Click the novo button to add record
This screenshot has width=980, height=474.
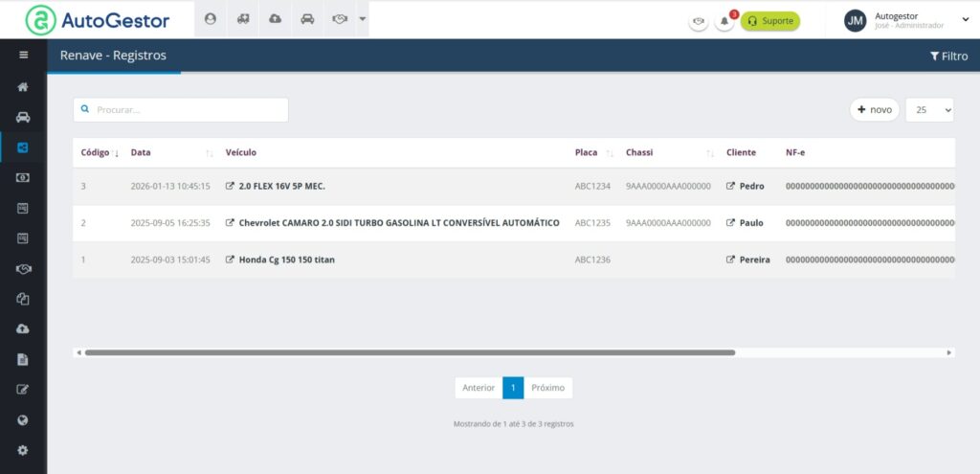click(x=874, y=110)
